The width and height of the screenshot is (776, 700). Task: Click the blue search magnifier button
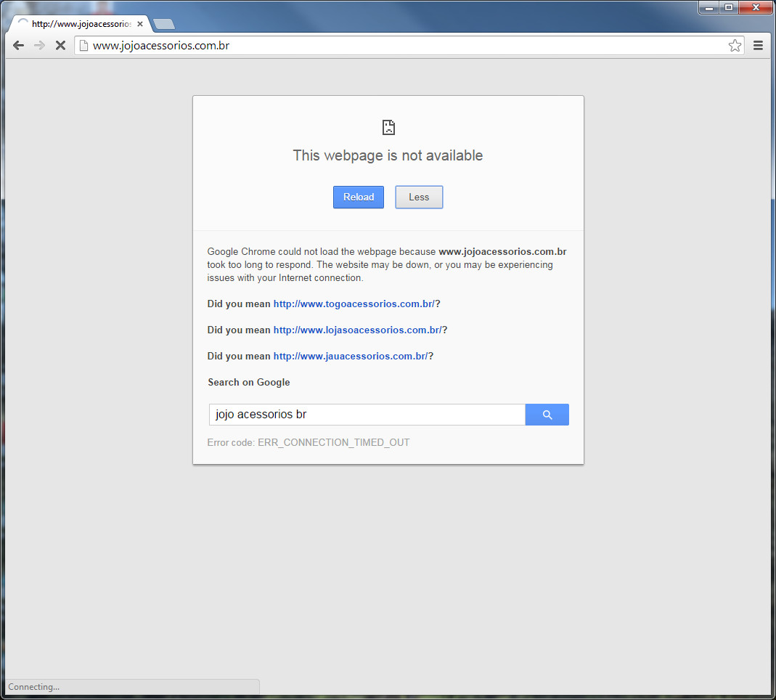click(x=547, y=415)
